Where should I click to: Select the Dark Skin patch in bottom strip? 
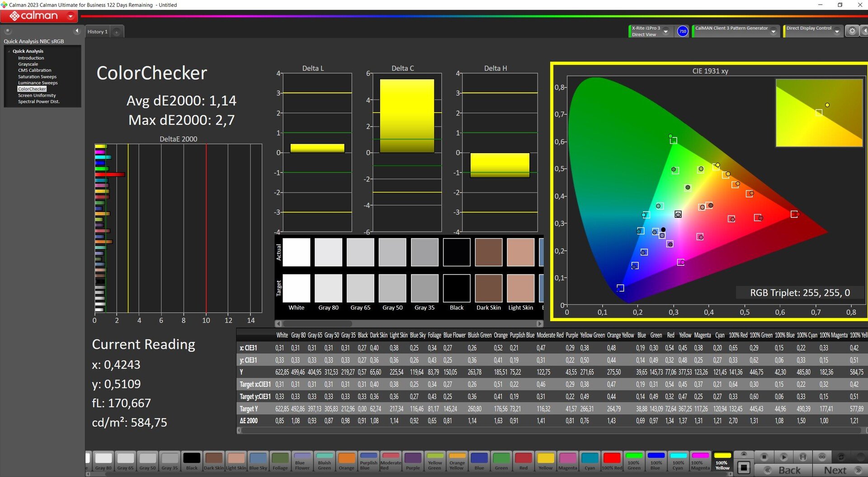tap(214, 461)
